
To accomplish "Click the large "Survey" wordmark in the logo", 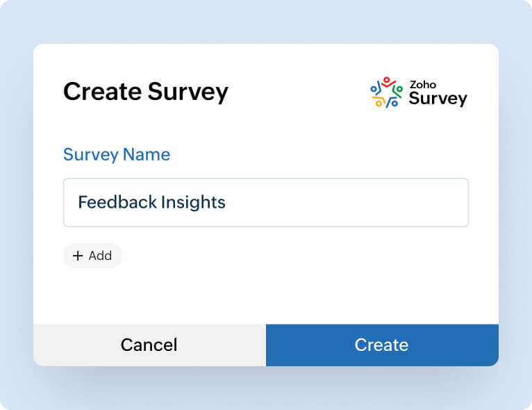I will pos(438,99).
